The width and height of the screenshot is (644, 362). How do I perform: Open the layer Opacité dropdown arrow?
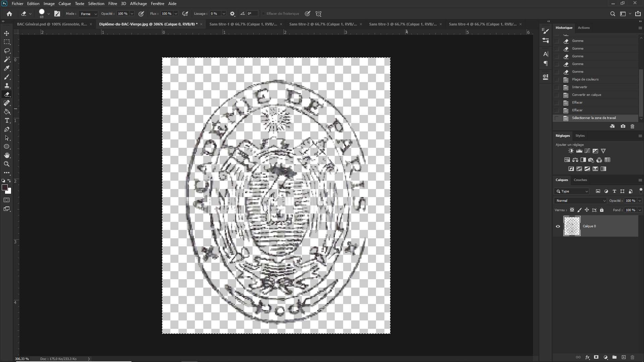pyautogui.click(x=640, y=200)
